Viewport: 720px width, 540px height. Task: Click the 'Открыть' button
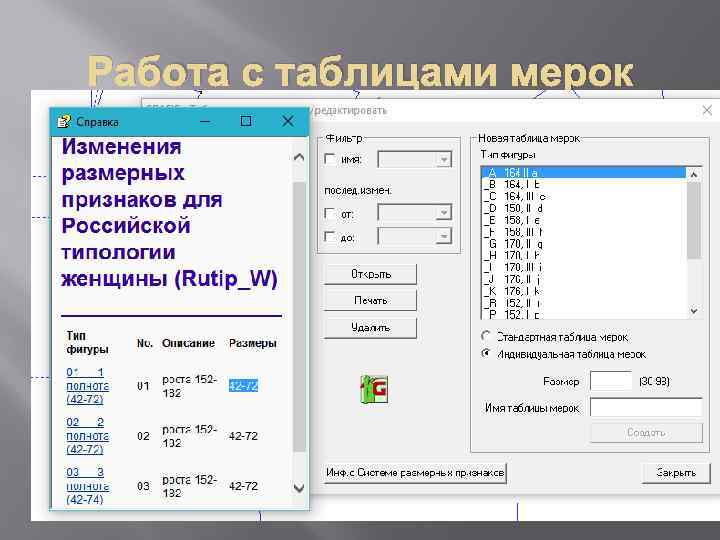pos(371,274)
